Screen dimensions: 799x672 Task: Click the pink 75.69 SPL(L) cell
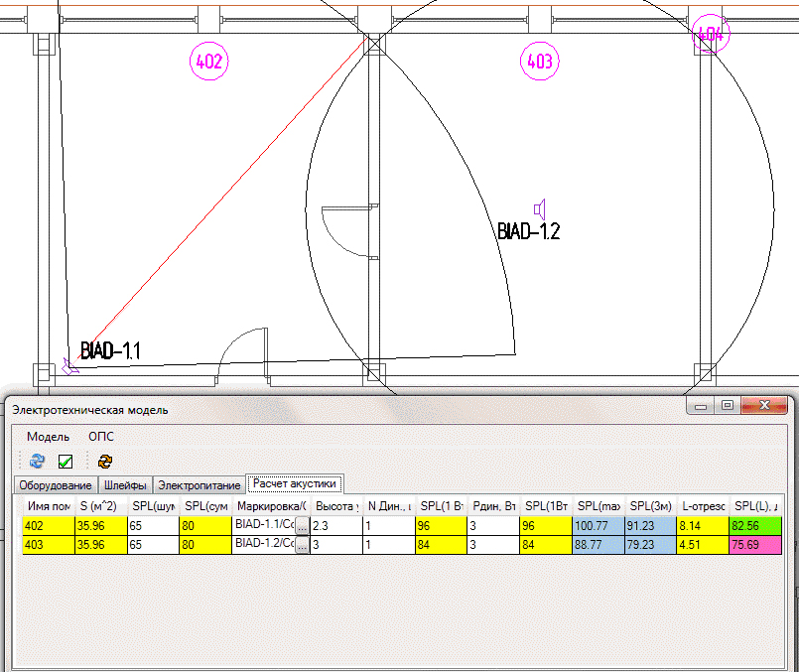[755, 545]
